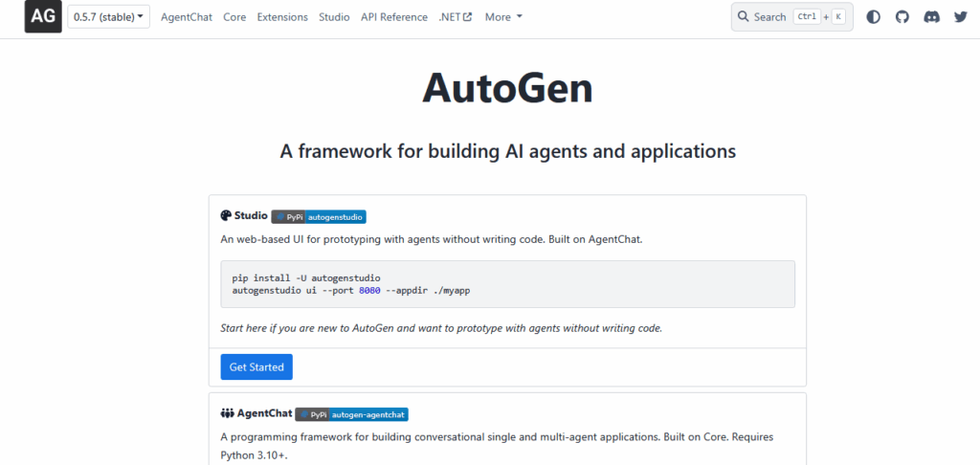
Task: Click the .NET external-link arrow icon
Action: [467, 17]
